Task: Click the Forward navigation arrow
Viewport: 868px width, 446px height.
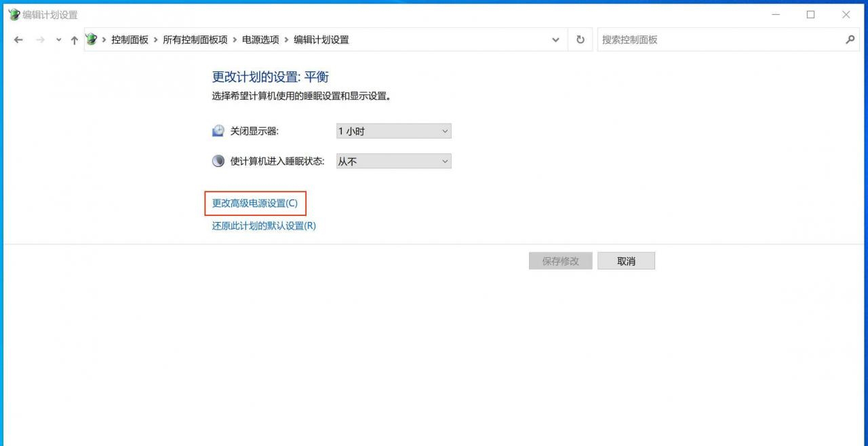Action: (x=40, y=40)
